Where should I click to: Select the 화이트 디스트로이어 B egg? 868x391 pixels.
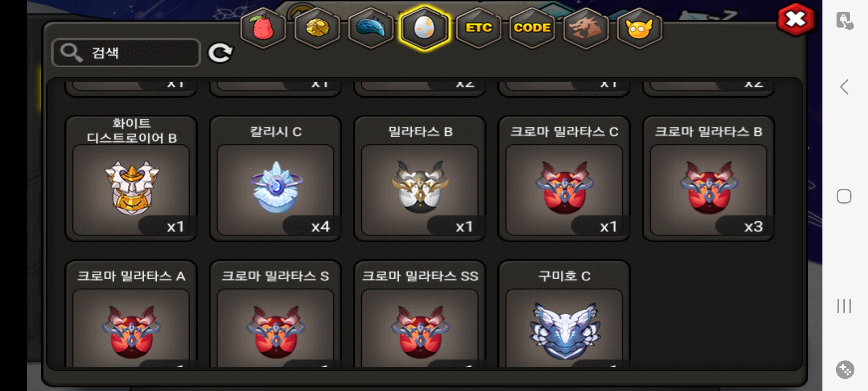click(131, 178)
